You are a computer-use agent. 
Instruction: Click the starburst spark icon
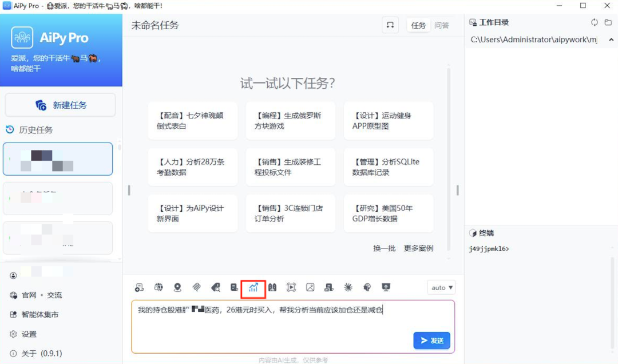tap(348, 287)
